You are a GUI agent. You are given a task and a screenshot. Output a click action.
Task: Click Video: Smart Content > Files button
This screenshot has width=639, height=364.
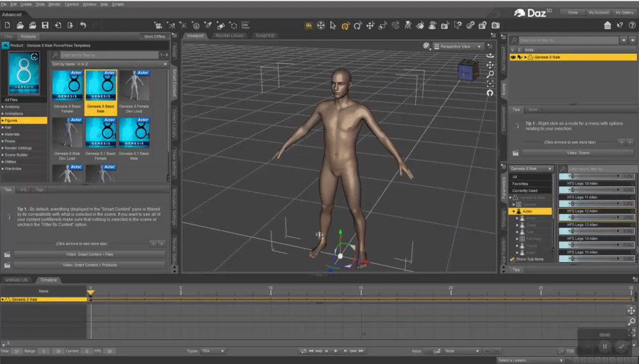coord(89,254)
